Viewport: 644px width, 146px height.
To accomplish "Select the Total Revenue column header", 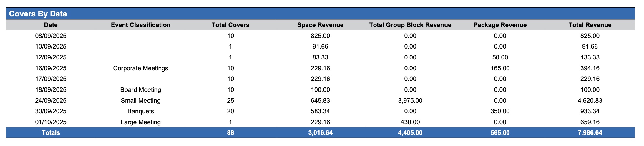I will pos(590,25).
